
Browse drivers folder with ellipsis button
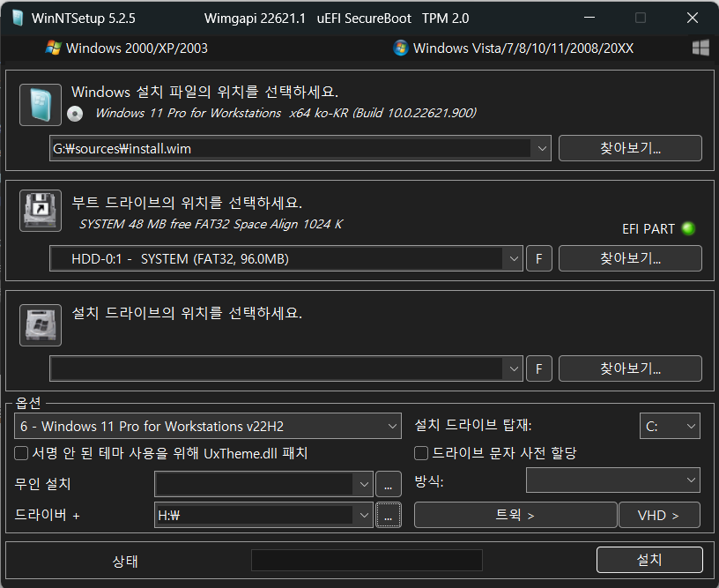pos(389,515)
